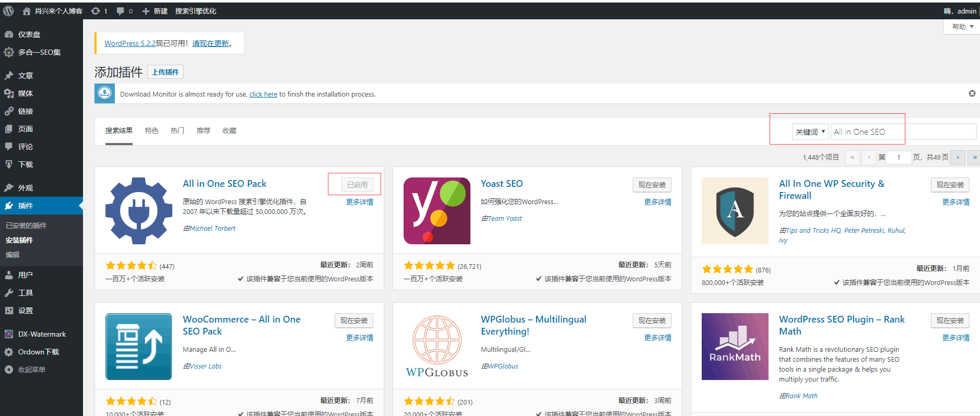This screenshot has height=416, width=980.
Task: Click the WooCommerce All in One SEO thumbnail
Action: tap(138, 347)
